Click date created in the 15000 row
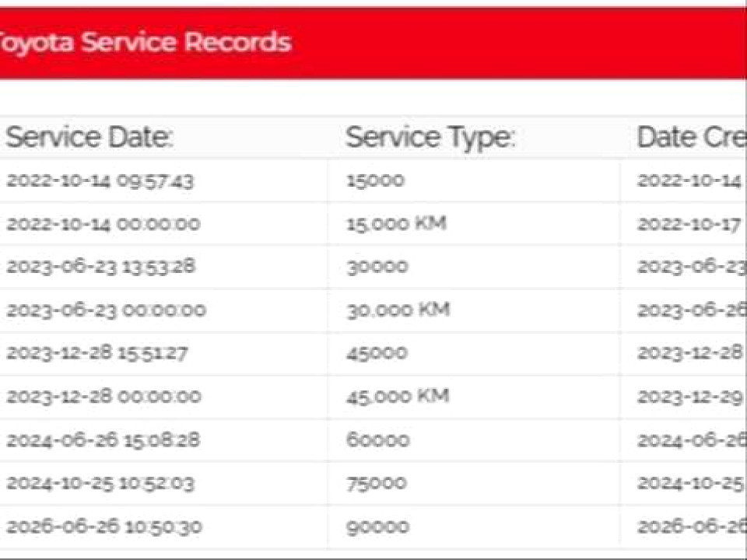The width and height of the screenshot is (747, 560). (689, 181)
